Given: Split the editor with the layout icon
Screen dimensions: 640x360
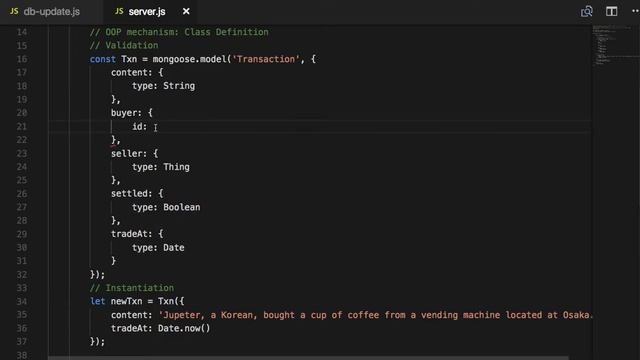Looking at the screenshot, I should click(611, 11).
